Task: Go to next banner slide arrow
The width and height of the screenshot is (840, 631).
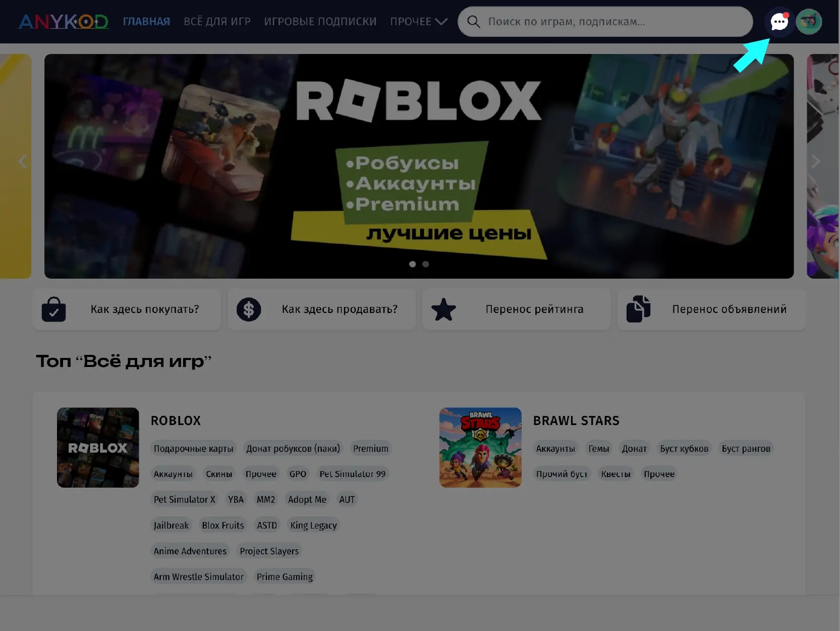Action: click(816, 162)
